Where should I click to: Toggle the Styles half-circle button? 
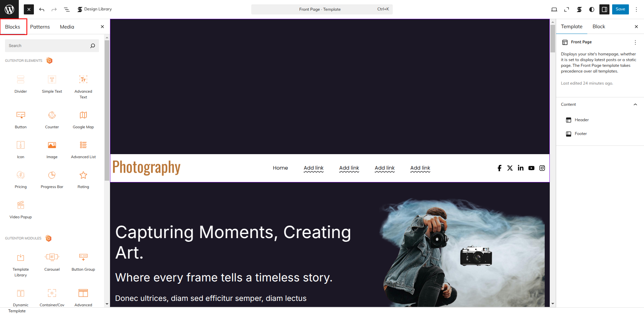tap(592, 9)
